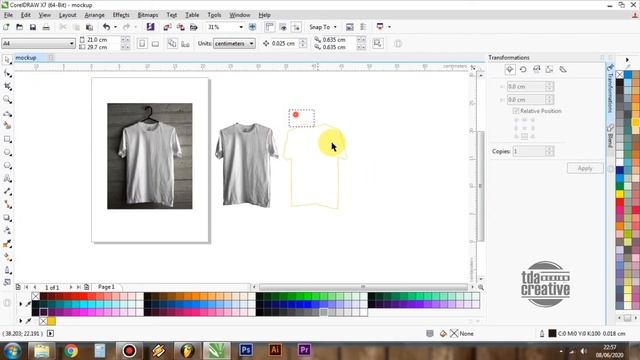Click the horizontal scrollbar thumb
This screenshot has height=360, width=640.
click(363, 287)
